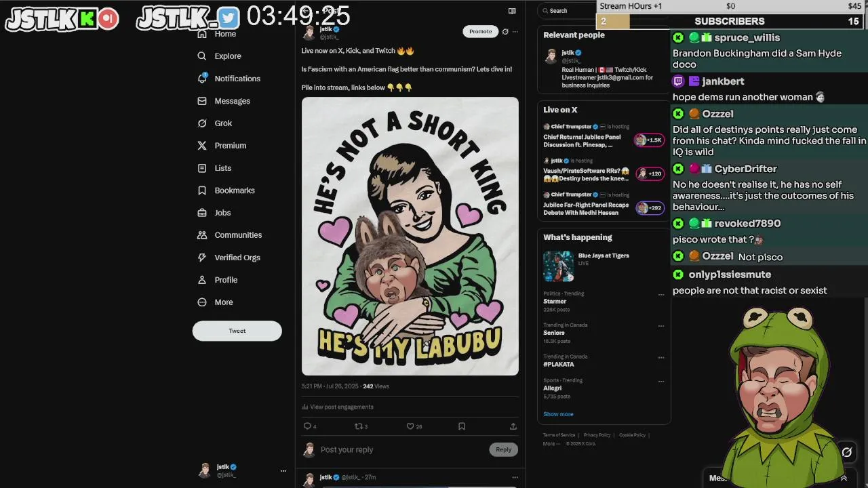The image size is (868, 488).
Task: Open View post engagements
Action: tap(338, 407)
